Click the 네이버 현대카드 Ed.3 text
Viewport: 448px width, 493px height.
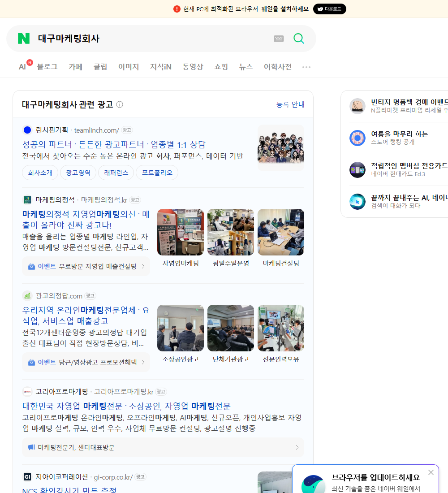pyautogui.click(x=398, y=174)
